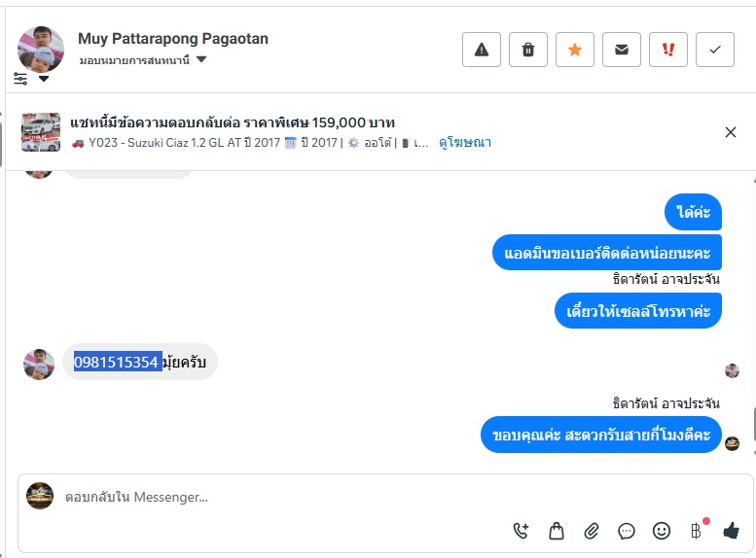Image resolution: width=756 pixels, height=558 pixels.
Task: Open the emoji picker smiley
Action: (x=662, y=531)
